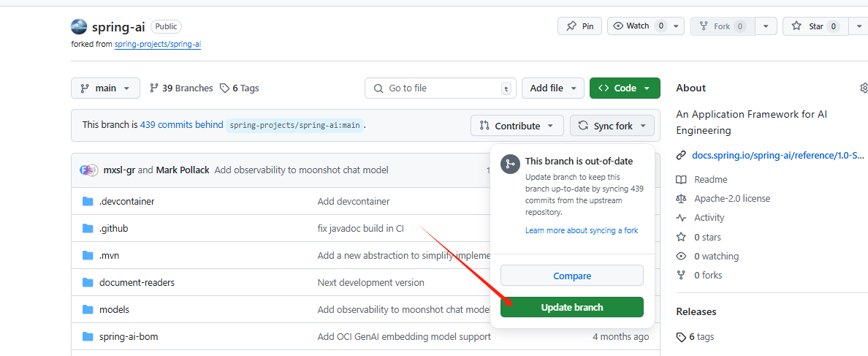Click the .github folder icon

coord(88,228)
